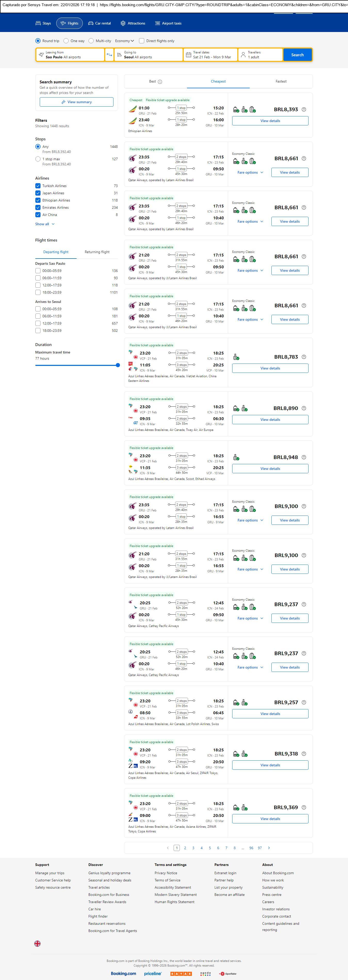Screen dimensions: 348x980
Task: Click the UK flag language icon
Action: click(37, 943)
